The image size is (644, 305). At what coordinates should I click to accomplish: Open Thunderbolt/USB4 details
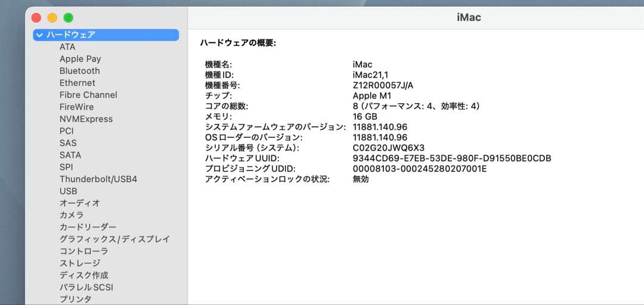click(x=98, y=179)
